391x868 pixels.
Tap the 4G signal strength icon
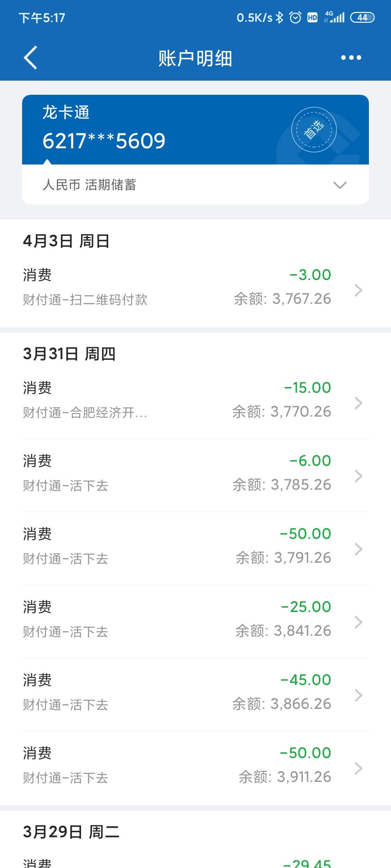tap(335, 17)
